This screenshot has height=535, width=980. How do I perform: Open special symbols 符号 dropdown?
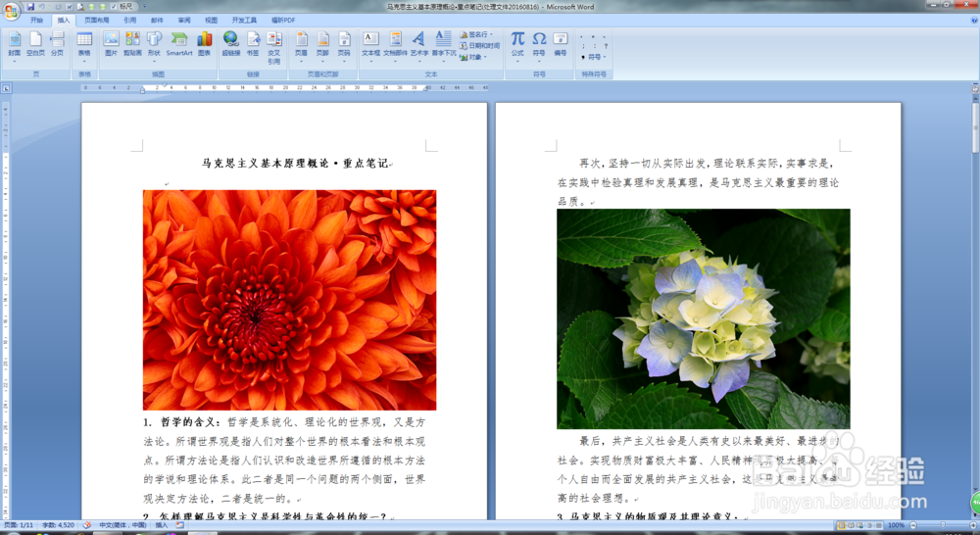594,57
